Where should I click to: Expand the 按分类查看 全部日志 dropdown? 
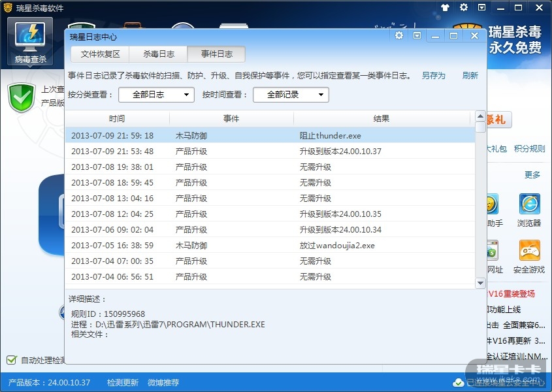[156, 95]
